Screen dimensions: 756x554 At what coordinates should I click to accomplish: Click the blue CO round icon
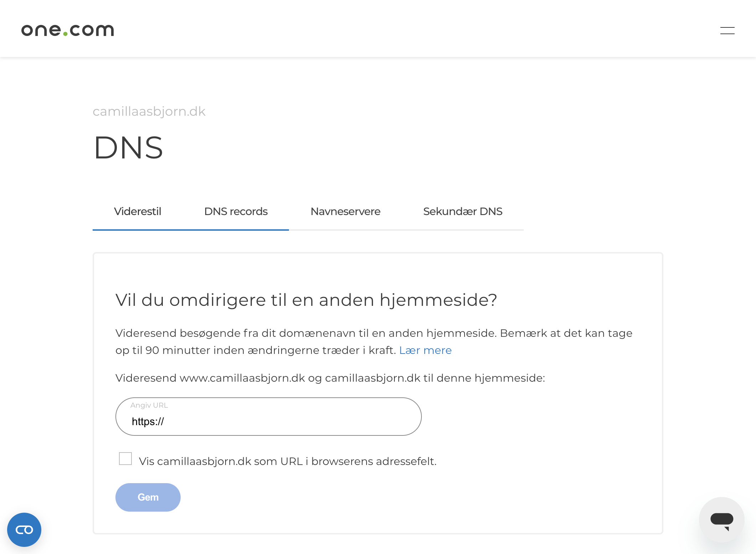[24, 529]
